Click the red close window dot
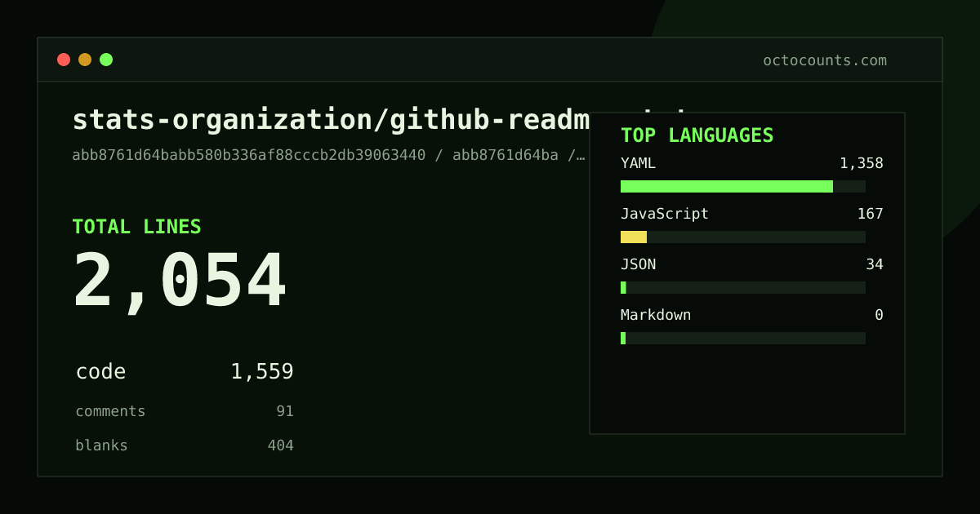 click(x=64, y=60)
